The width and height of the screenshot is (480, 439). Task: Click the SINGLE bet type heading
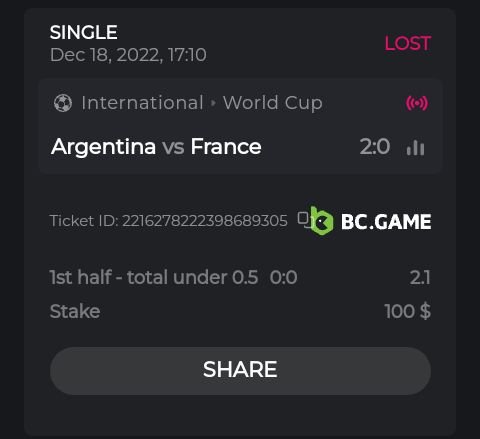pyautogui.click(x=83, y=32)
